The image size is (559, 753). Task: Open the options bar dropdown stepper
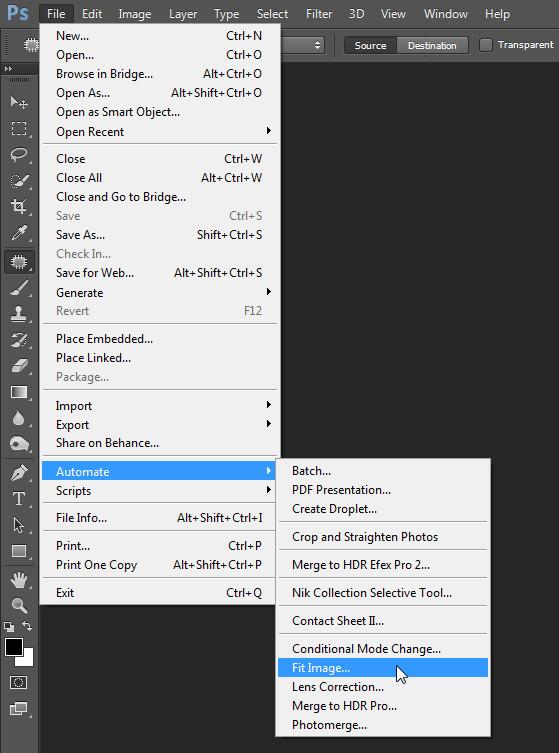[317, 46]
